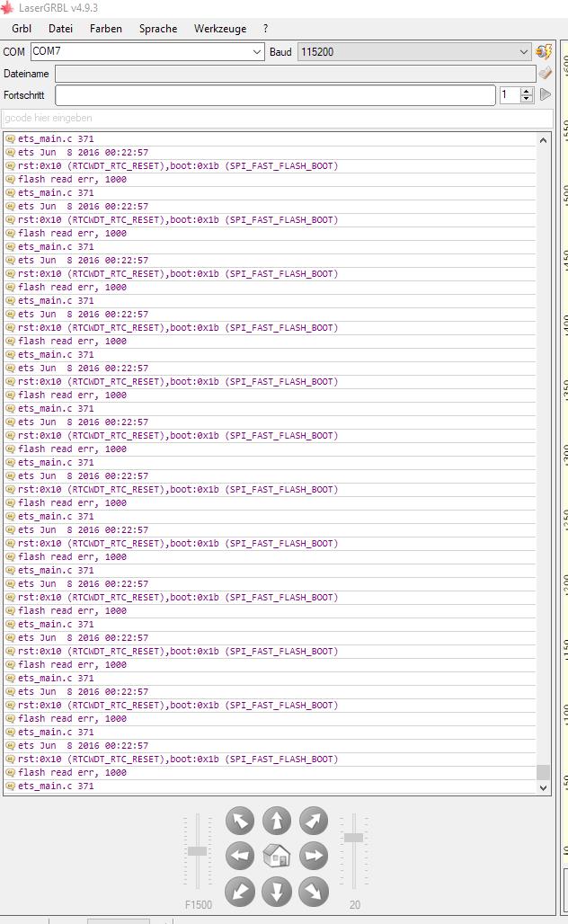Click the F1500 jog speed slider
This screenshot has width=568, height=924.
[x=198, y=850]
